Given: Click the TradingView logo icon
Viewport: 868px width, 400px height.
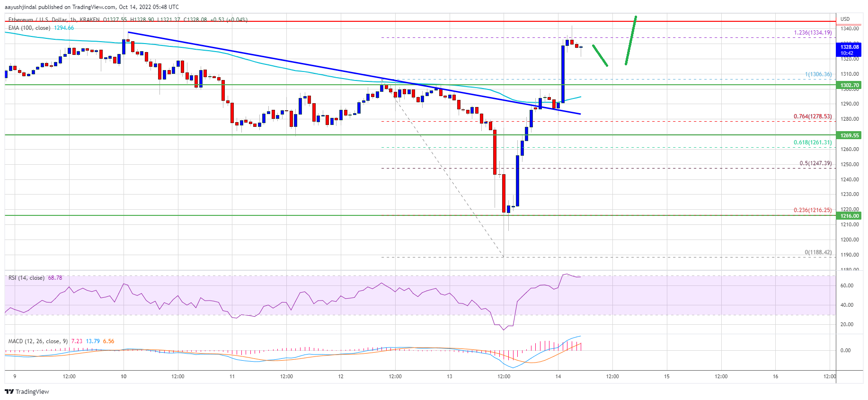Looking at the screenshot, I should (9, 391).
